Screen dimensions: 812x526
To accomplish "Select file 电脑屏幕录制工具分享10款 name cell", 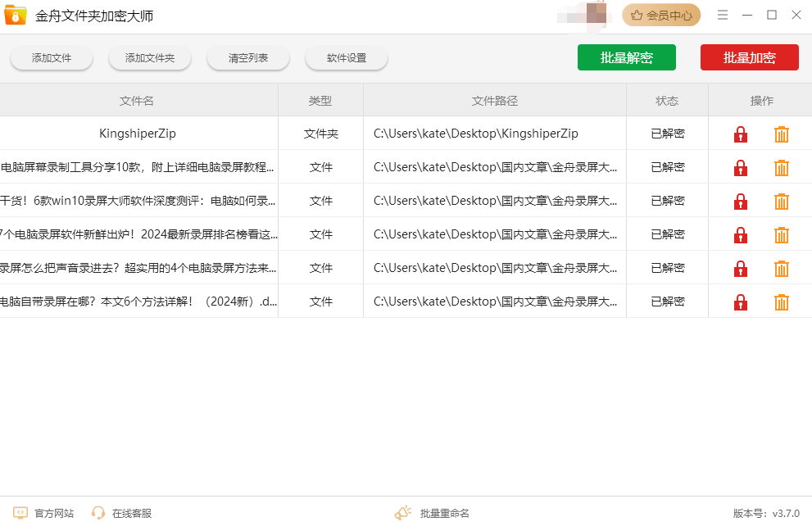I will [138, 167].
